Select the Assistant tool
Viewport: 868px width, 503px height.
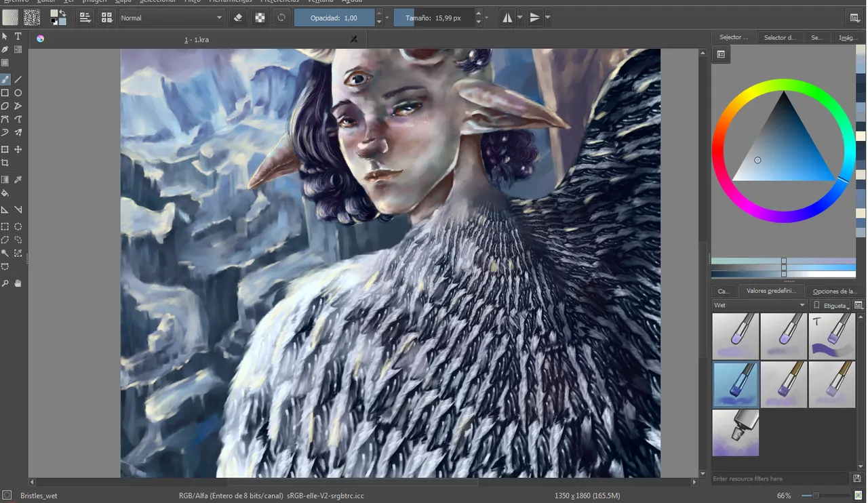[x=5, y=209]
